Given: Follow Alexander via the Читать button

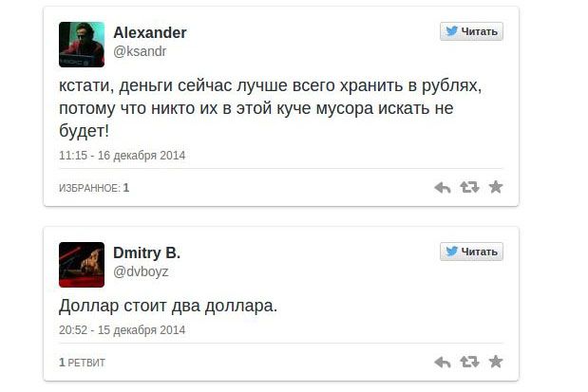Looking at the screenshot, I should click(471, 31).
